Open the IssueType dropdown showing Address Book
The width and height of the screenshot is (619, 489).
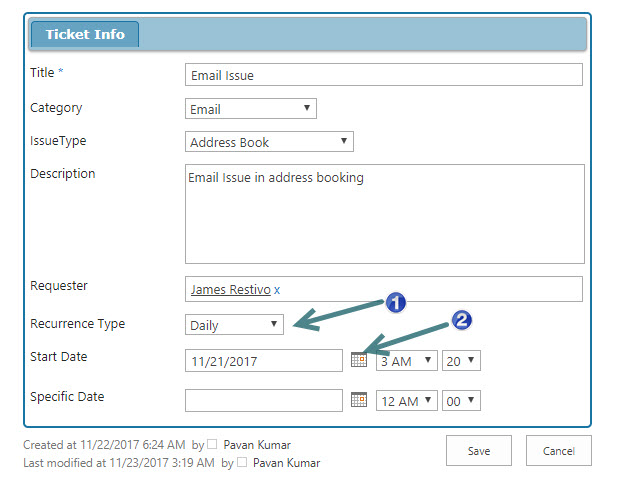point(270,142)
